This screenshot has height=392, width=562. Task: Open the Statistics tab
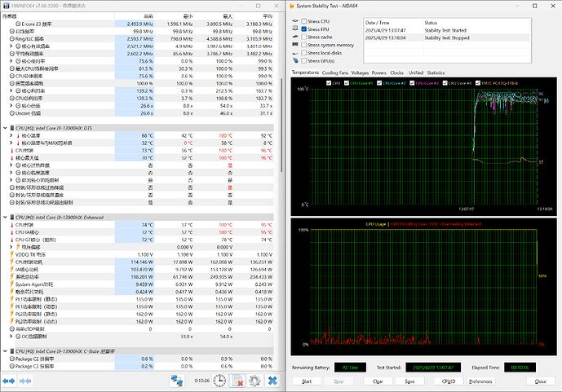click(436, 73)
